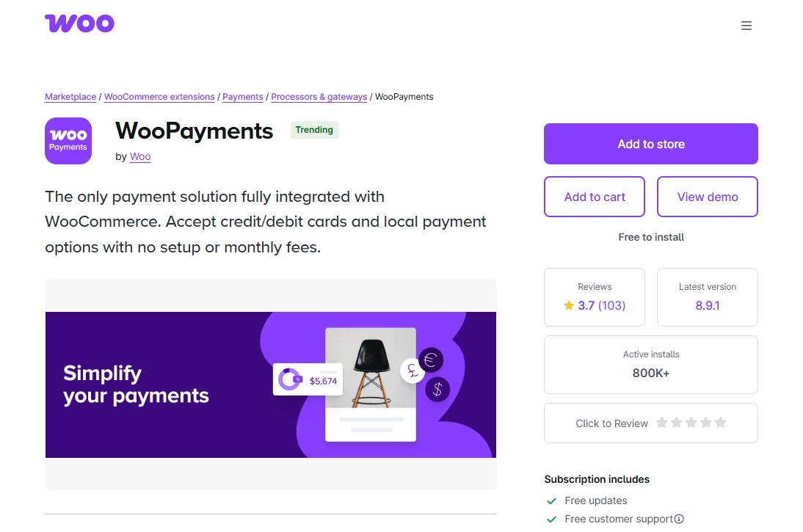The width and height of the screenshot is (803, 532).
Task: Click the Add to store button
Action: click(x=650, y=144)
